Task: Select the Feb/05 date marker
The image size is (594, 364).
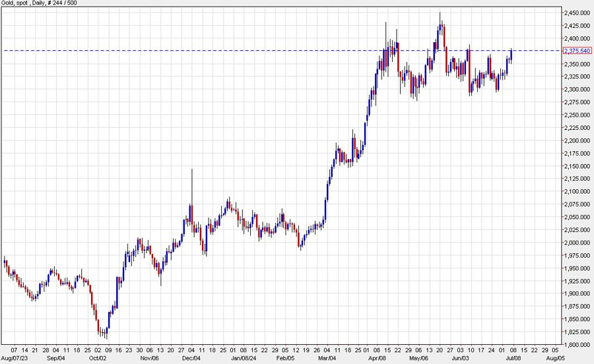Action: [285, 358]
